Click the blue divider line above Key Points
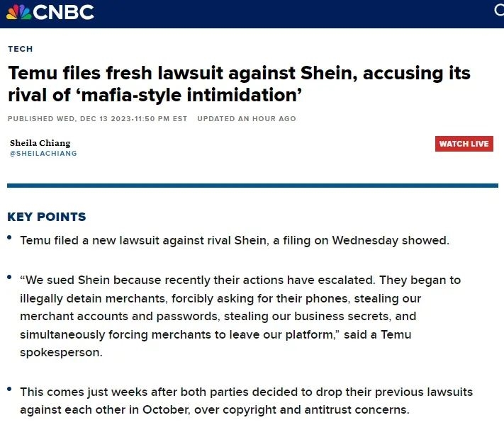Screen dimensions: 504x425 click(x=252, y=186)
